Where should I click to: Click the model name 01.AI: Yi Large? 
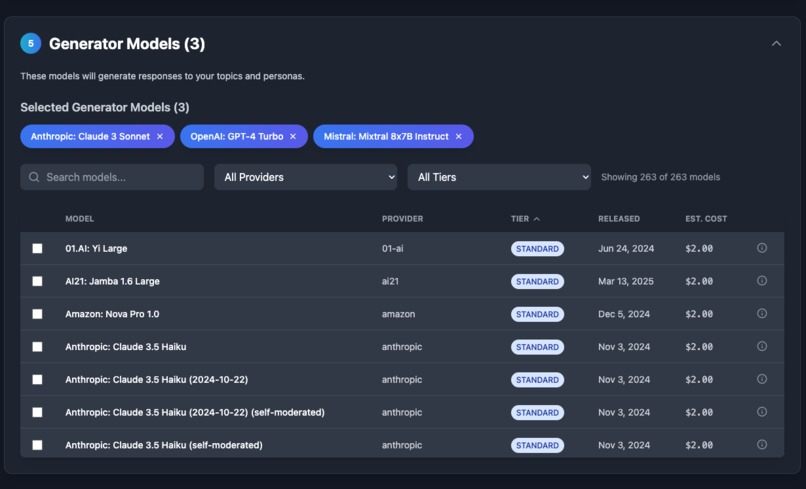click(96, 248)
